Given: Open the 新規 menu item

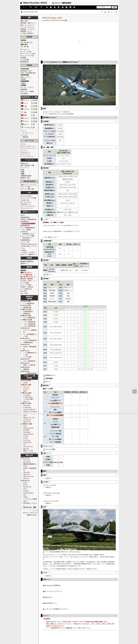Looking at the screenshot, I should pyautogui.click(x=31, y=7).
